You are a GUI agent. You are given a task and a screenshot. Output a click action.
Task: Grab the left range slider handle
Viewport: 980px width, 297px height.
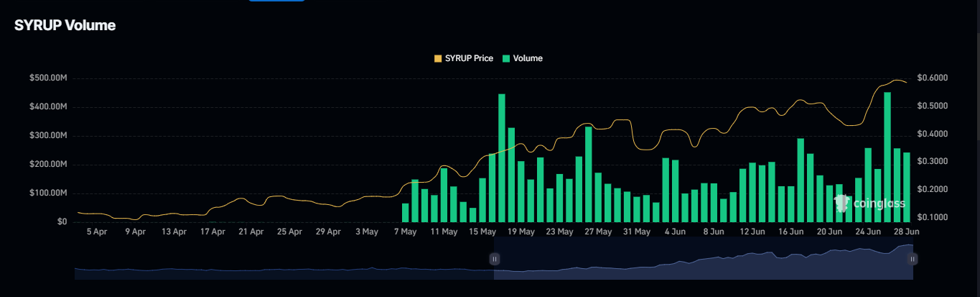click(x=494, y=259)
